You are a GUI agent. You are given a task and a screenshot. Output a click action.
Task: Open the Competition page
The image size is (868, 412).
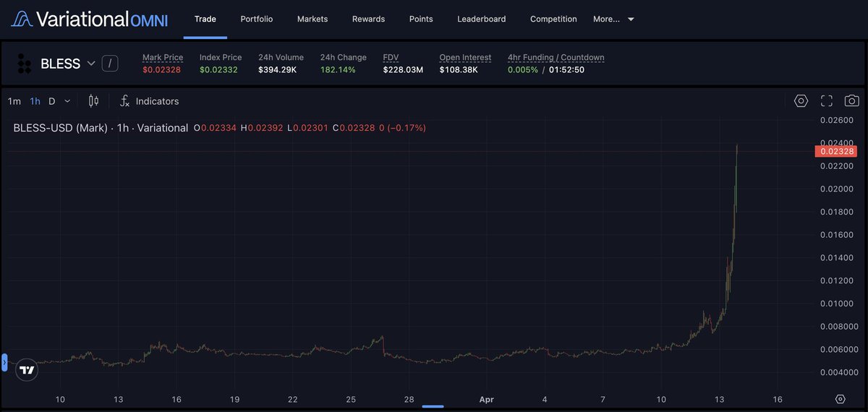[x=553, y=19]
